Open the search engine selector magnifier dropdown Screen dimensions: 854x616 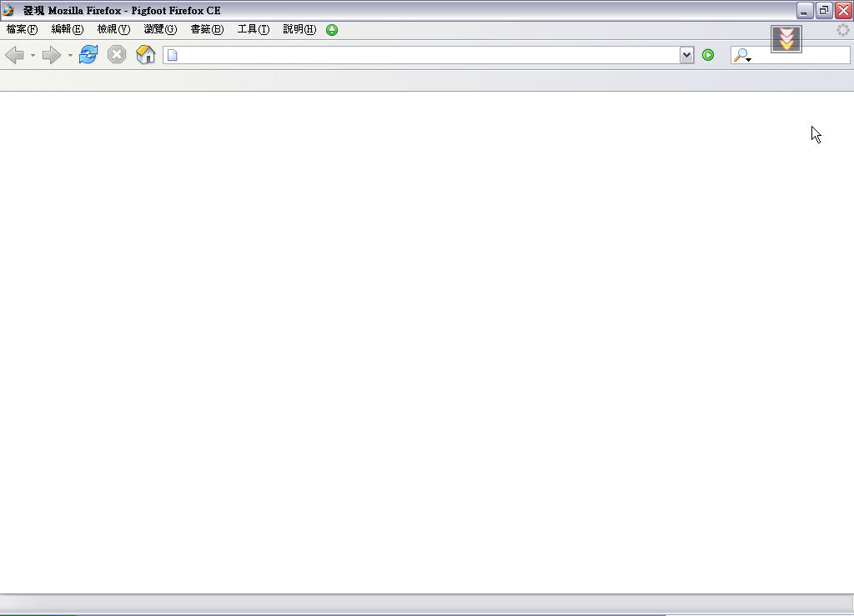[x=741, y=56]
